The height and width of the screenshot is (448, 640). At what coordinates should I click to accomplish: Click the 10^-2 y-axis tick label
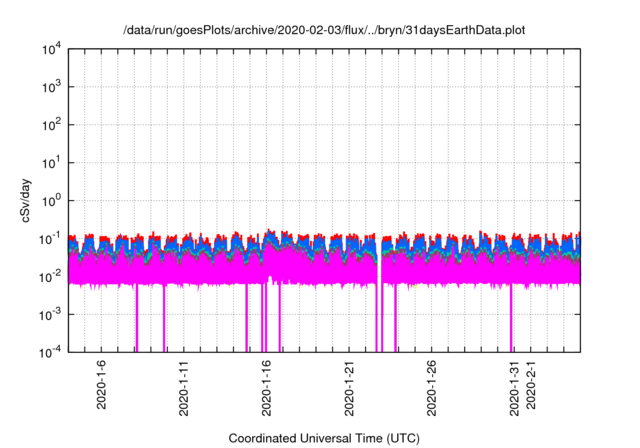(x=50, y=277)
